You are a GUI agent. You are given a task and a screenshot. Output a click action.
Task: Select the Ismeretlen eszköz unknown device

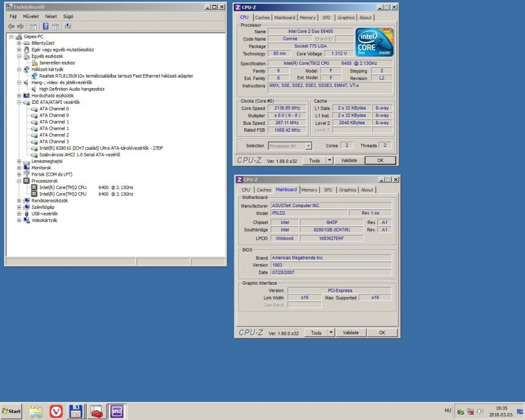57,62
